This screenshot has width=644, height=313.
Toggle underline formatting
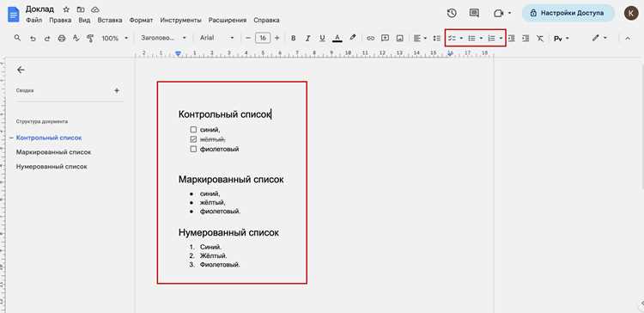[322, 38]
